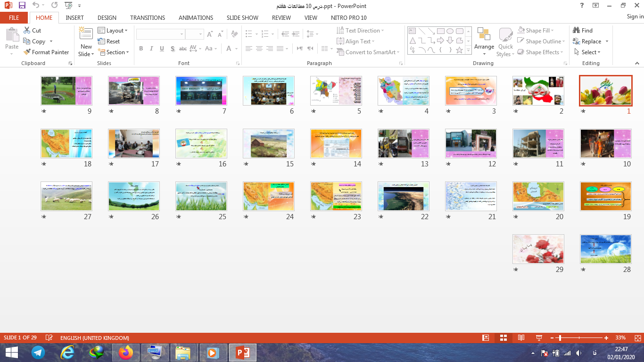Open the FILE menu tab
The image size is (644, 362).
14,18
